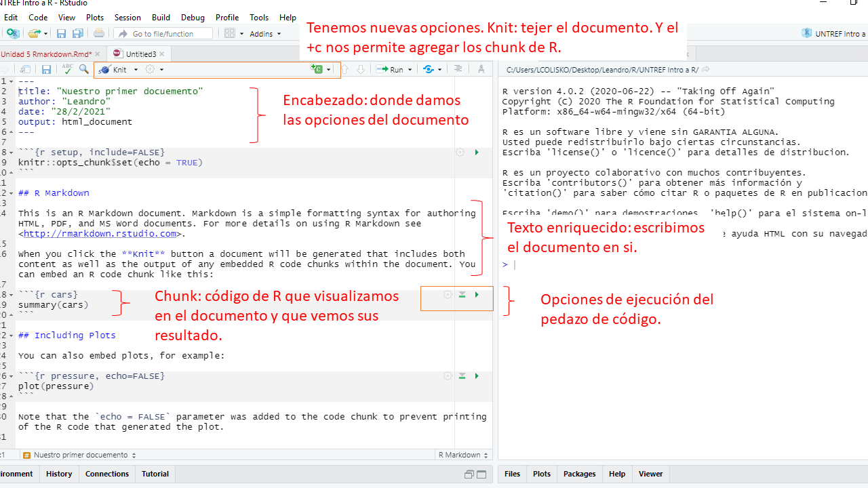
Task: Open the Profile menu
Action: click(227, 18)
